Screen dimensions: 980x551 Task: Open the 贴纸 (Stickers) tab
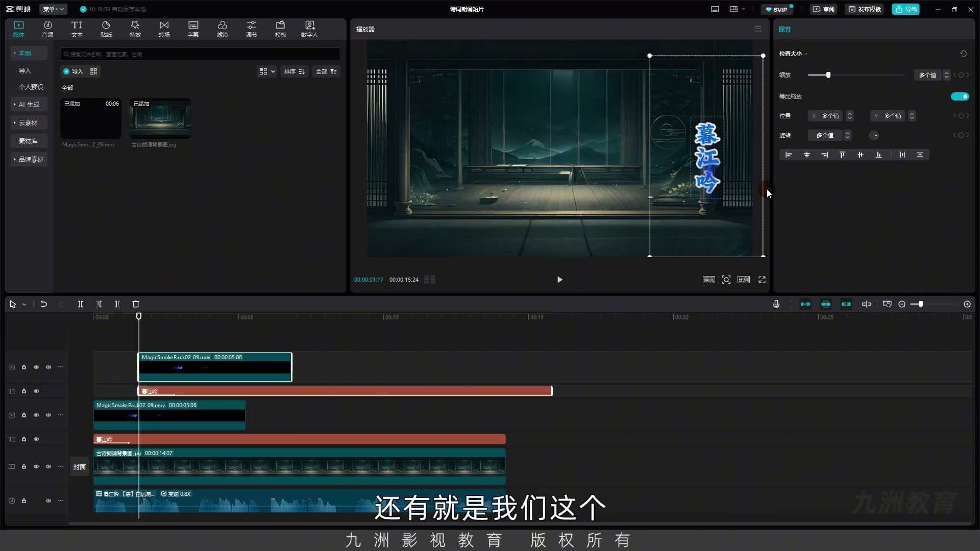pyautogui.click(x=106, y=29)
